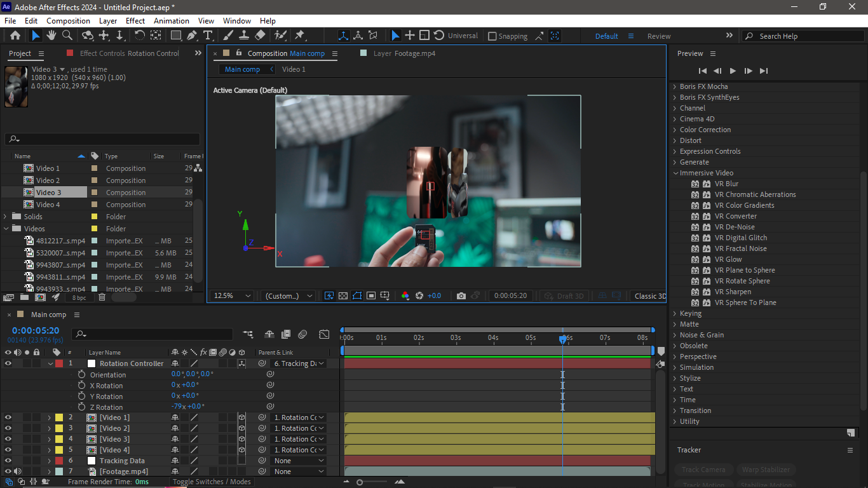Click the delete trash icon in Project panel

(x=102, y=297)
